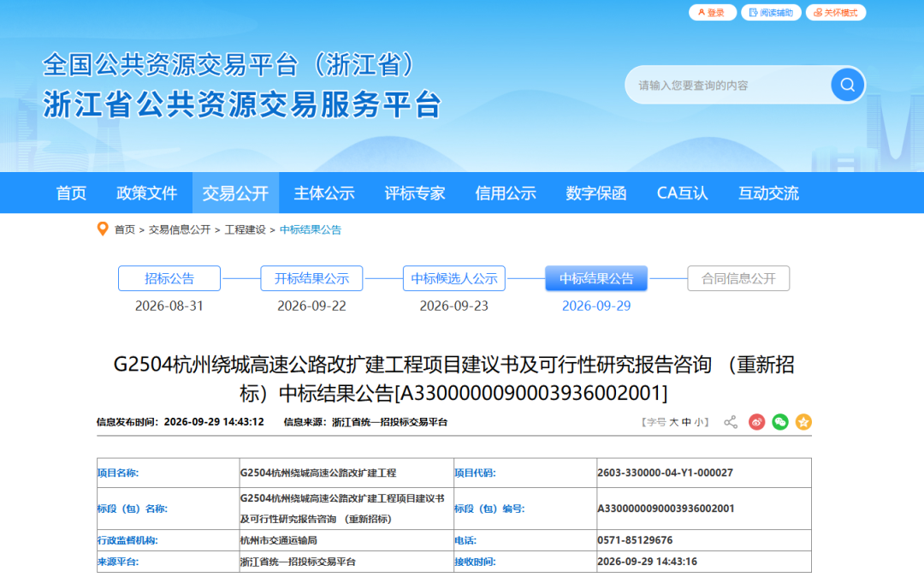Open the 数字保函 menu

coord(595,193)
